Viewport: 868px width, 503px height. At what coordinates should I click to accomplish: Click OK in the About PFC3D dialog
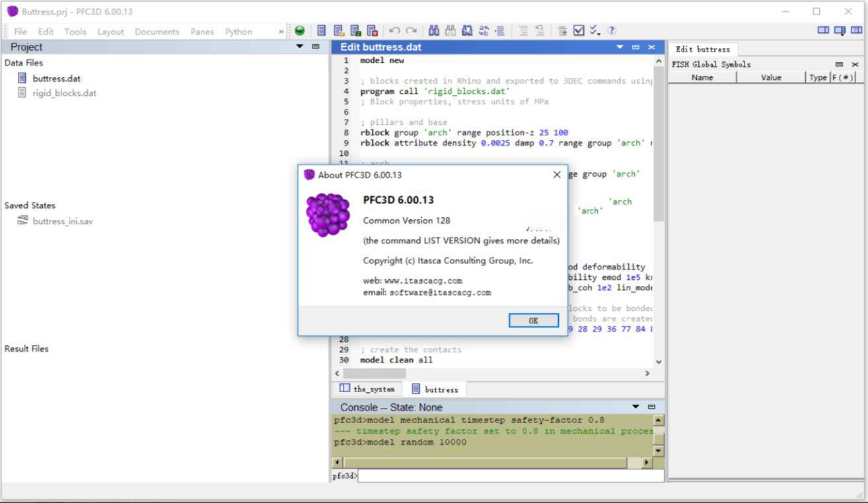point(534,320)
